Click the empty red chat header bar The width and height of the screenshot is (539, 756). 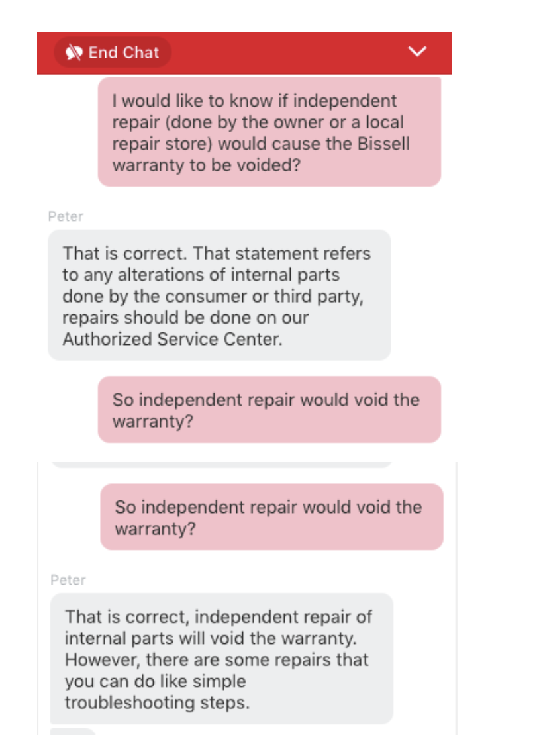[x=289, y=52]
